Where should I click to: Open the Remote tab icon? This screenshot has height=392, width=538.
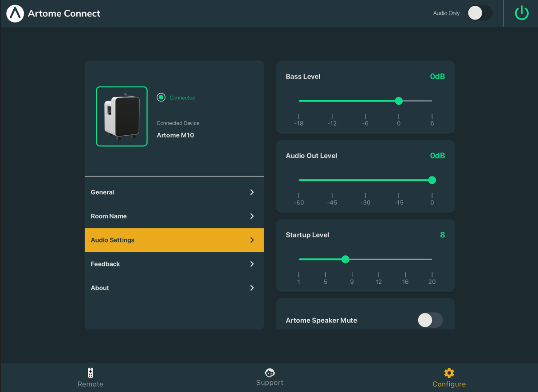pyautogui.click(x=90, y=372)
